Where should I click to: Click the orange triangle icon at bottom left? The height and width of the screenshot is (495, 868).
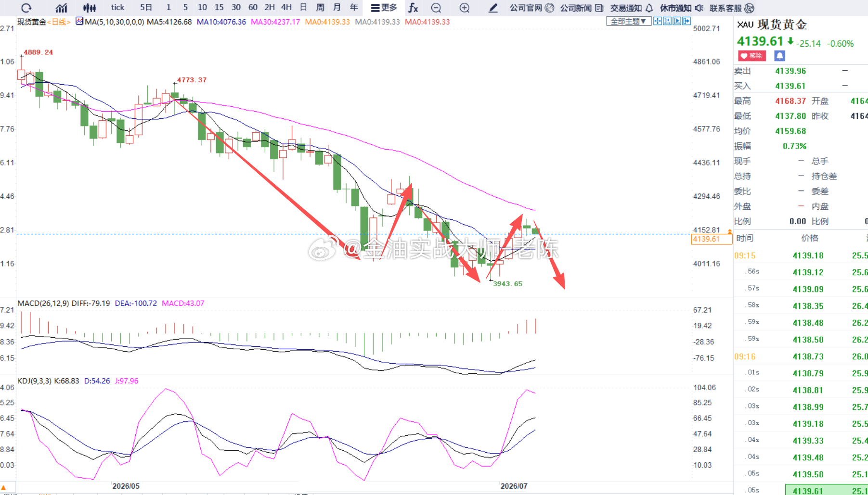[x=4, y=488]
